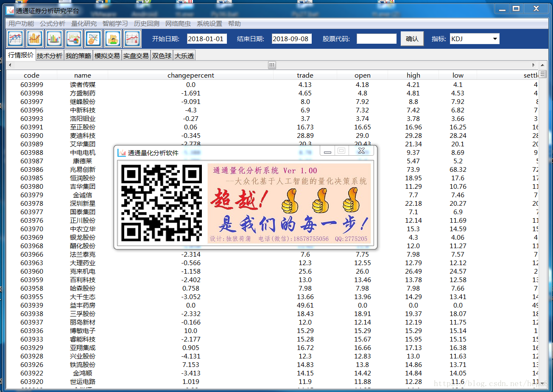Click the stock name 铁流股份
553x392 pixels.
pos(83,365)
